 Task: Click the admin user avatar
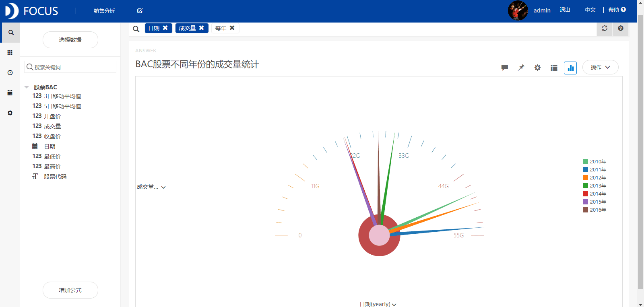click(x=518, y=10)
